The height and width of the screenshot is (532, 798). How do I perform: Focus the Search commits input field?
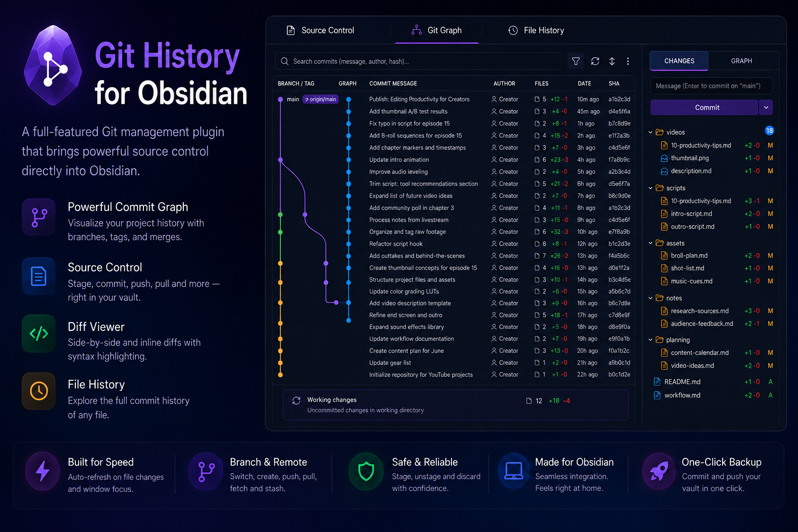coord(418,61)
